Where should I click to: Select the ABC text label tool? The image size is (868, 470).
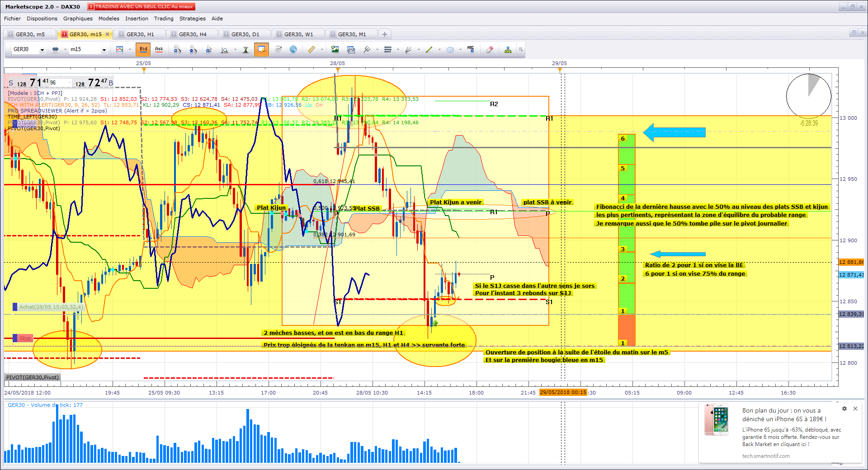click(471, 50)
